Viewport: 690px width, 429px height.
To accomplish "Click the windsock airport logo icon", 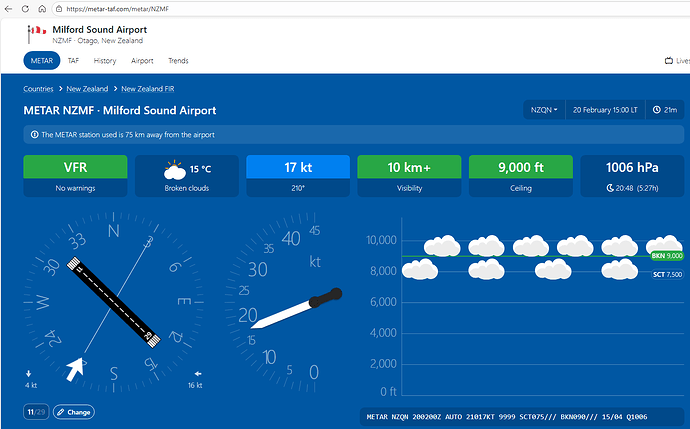I will pos(37,32).
